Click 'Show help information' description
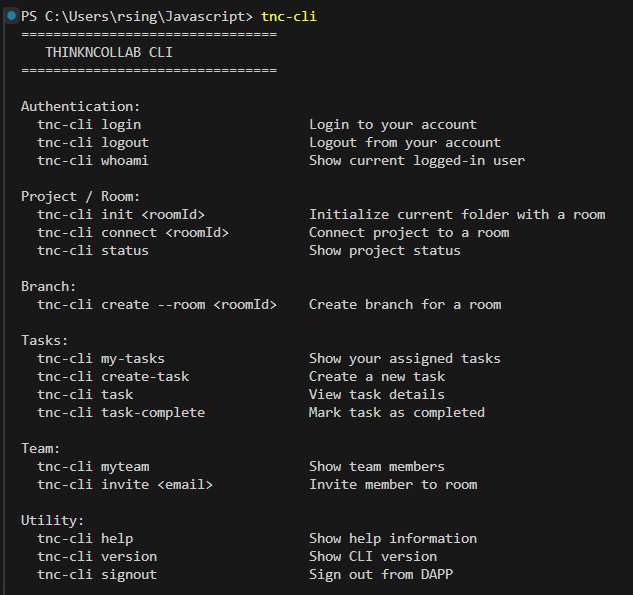 393,539
